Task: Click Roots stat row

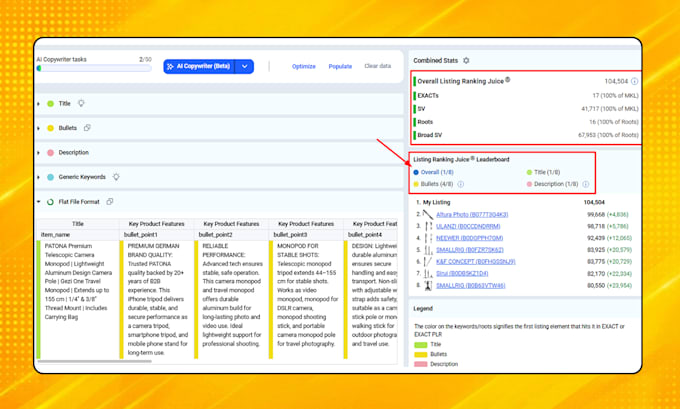Action: [x=526, y=122]
